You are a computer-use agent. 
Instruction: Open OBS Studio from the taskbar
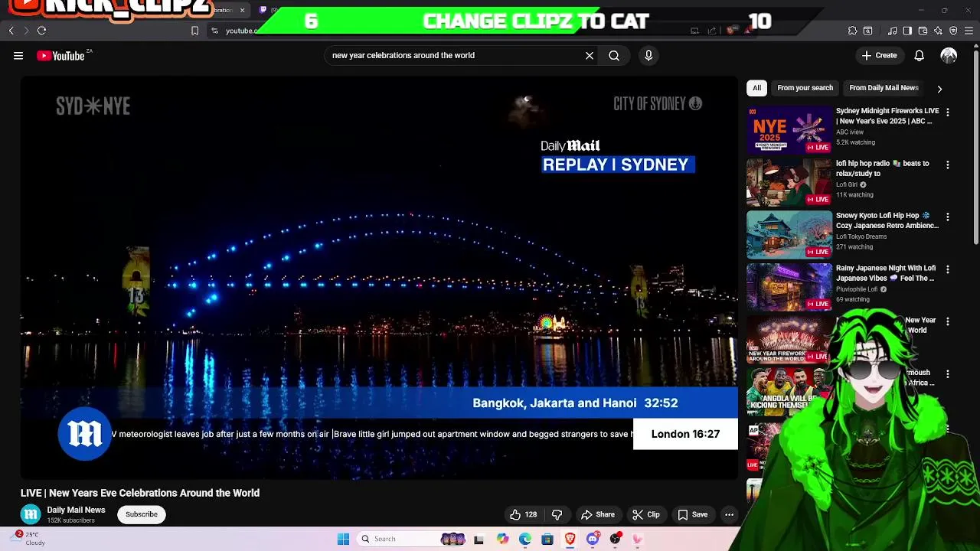coord(615,539)
